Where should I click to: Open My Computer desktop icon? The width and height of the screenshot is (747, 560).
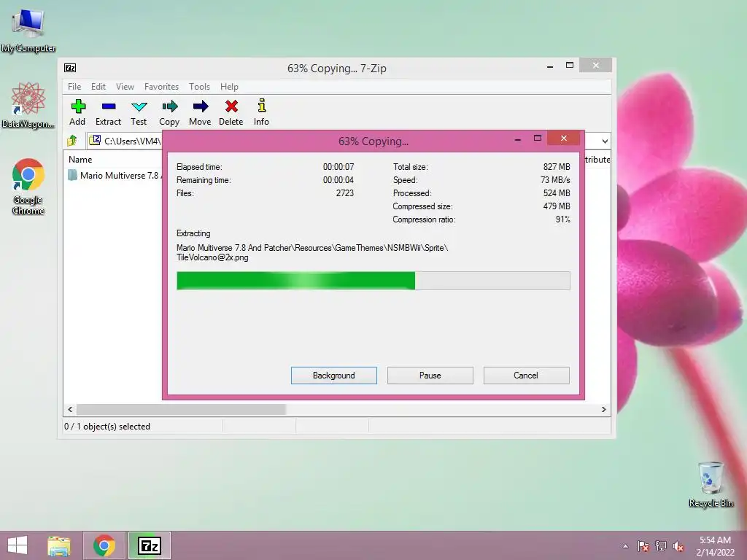coord(28,31)
